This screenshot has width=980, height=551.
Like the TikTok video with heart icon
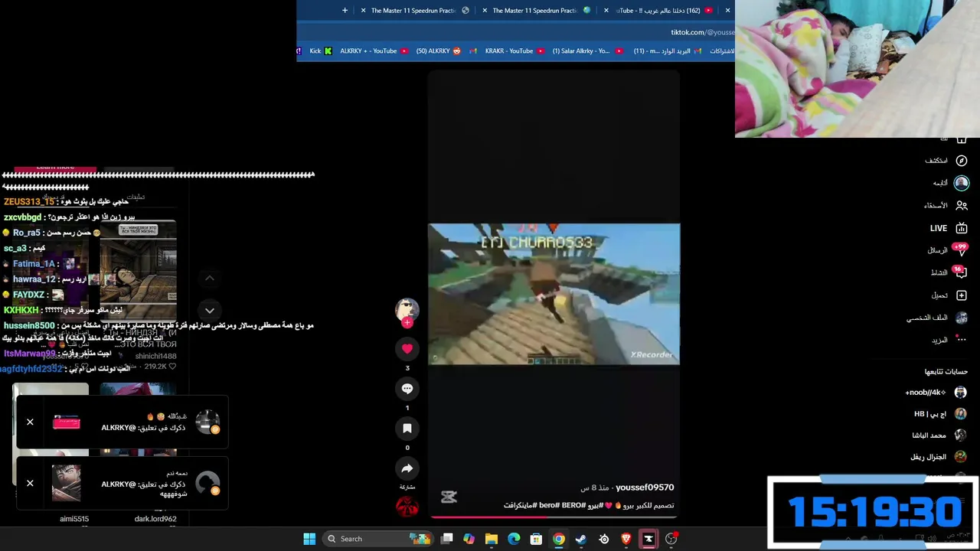pos(407,349)
